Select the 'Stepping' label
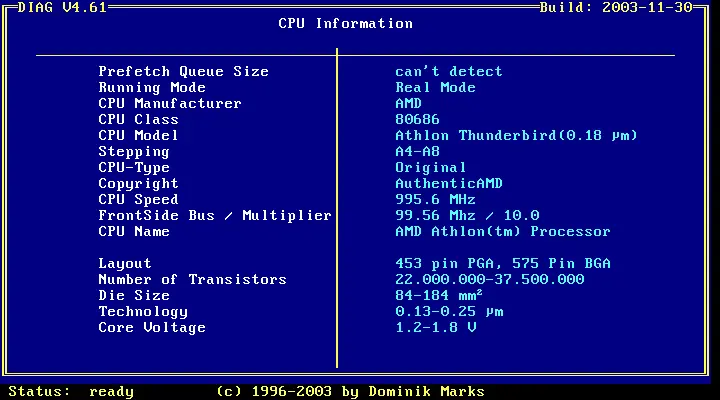Image resolution: width=720 pixels, height=400 pixels. pos(134,152)
